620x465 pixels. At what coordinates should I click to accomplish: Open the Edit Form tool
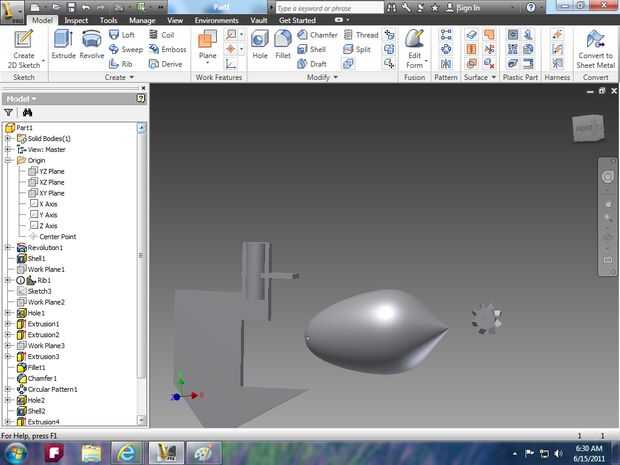coord(414,49)
